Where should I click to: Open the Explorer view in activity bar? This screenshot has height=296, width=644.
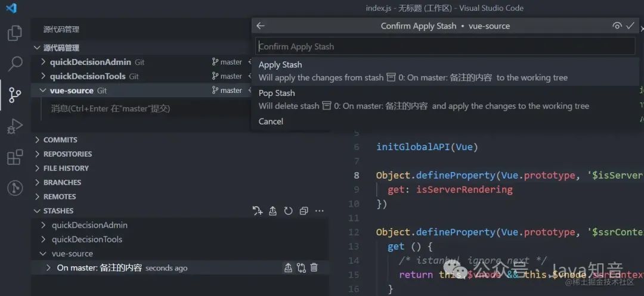click(15, 33)
